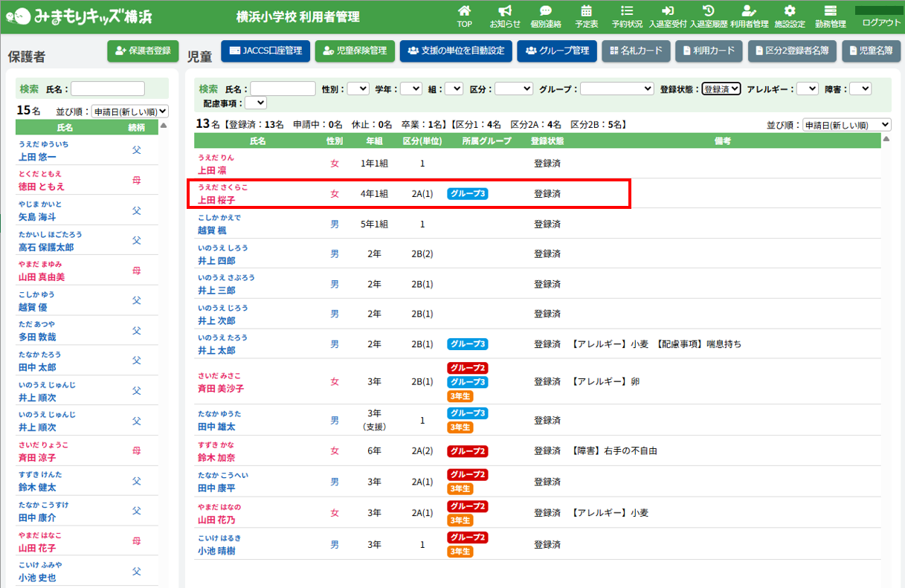Expand the 性別 filter dropdown
Image resolution: width=905 pixels, height=588 pixels.
pos(358,88)
